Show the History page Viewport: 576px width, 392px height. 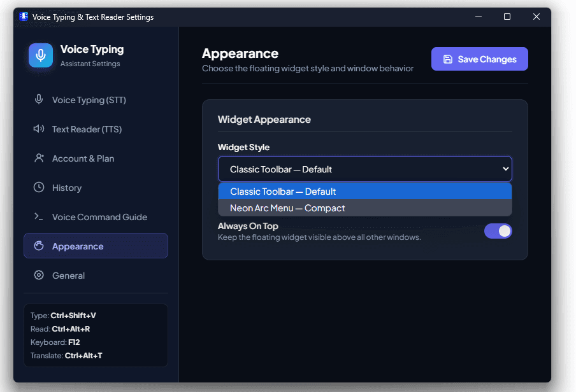pyautogui.click(x=96, y=188)
